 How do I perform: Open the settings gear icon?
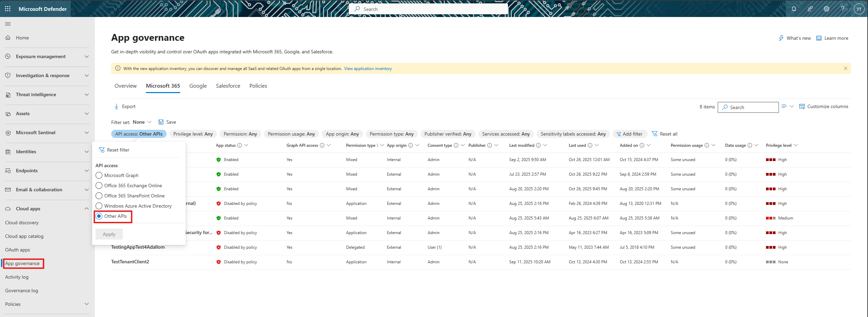[x=827, y=9]
